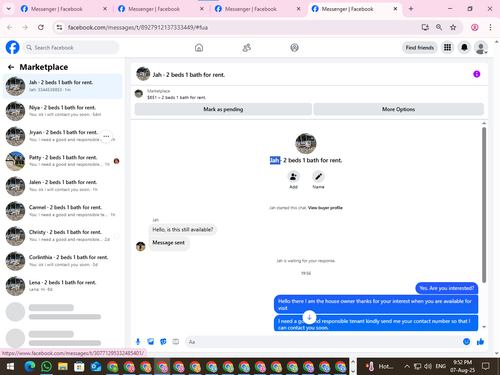This screenshot has width=500, height=375.
Task: Open Jah conversation in list
Action: coord(63,86)
